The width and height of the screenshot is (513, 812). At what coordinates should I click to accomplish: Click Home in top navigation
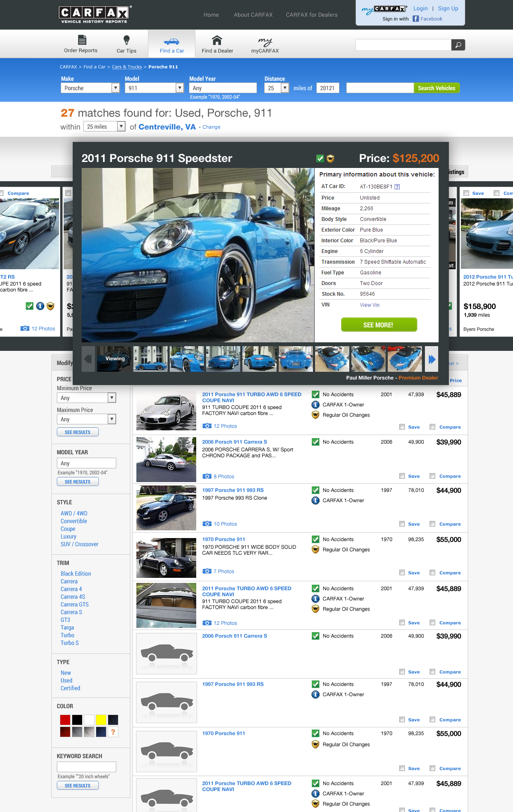coord(211,15)
